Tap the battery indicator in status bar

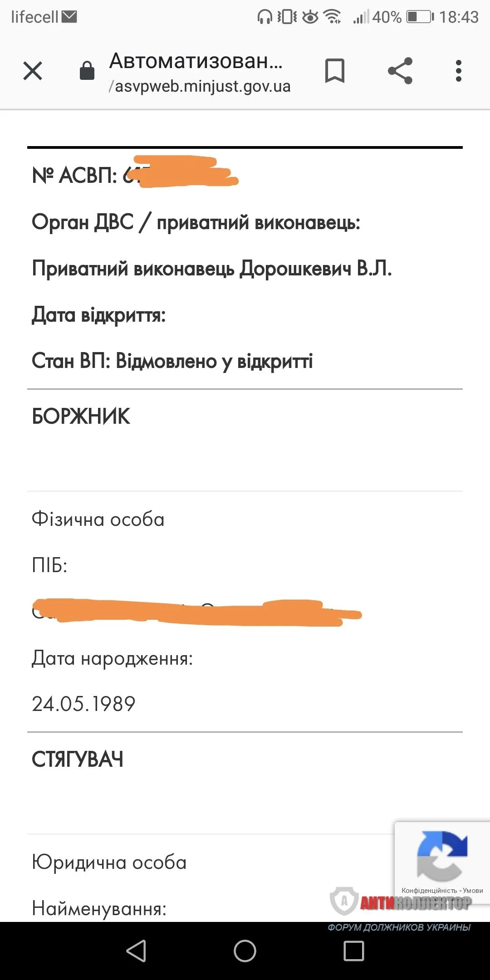click(420, 17)
